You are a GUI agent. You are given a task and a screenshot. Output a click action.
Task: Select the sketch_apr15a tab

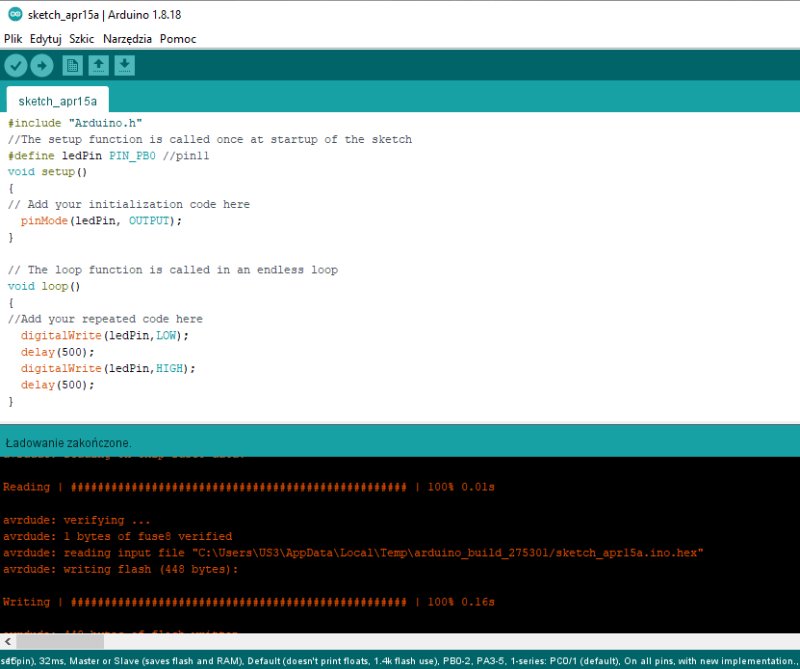pos(58,101)
